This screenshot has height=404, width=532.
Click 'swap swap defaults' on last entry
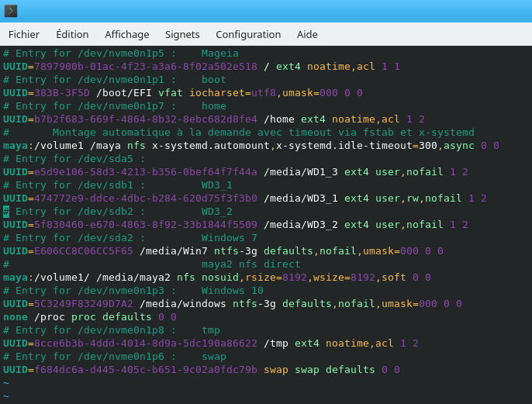pyautogui.click(x=320, y=371)
